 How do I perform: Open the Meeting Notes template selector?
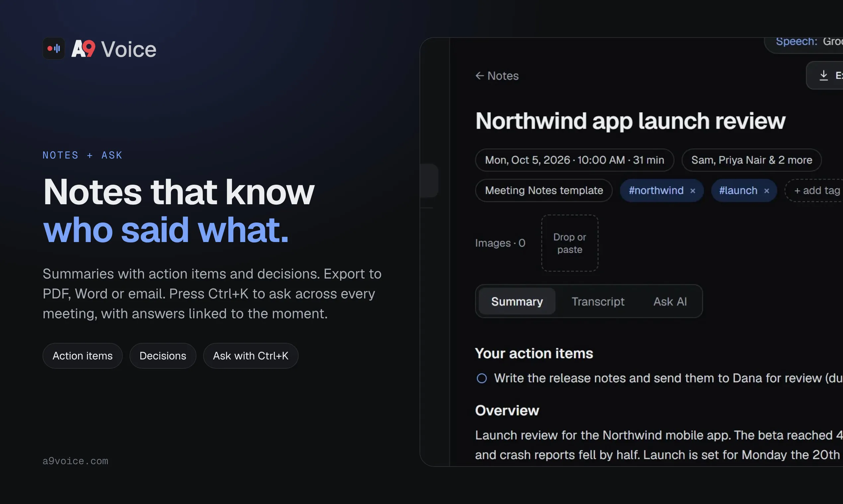(x=544, y=191)
